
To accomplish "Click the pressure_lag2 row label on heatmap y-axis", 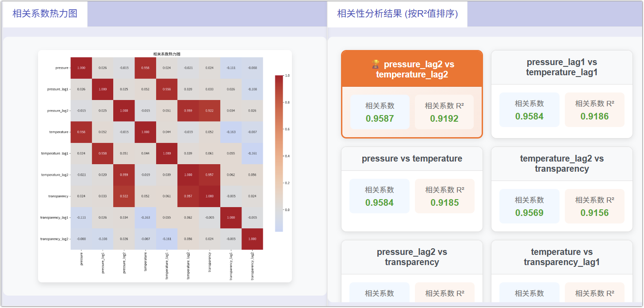I will (58, 111).
